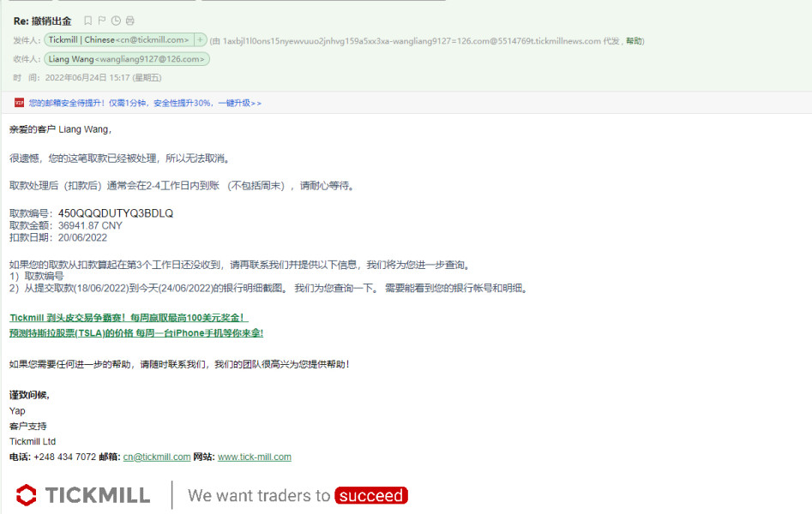Open the Tesla TSLA price prediction link
The image size is (812, 514).
[x=136, y=333]
